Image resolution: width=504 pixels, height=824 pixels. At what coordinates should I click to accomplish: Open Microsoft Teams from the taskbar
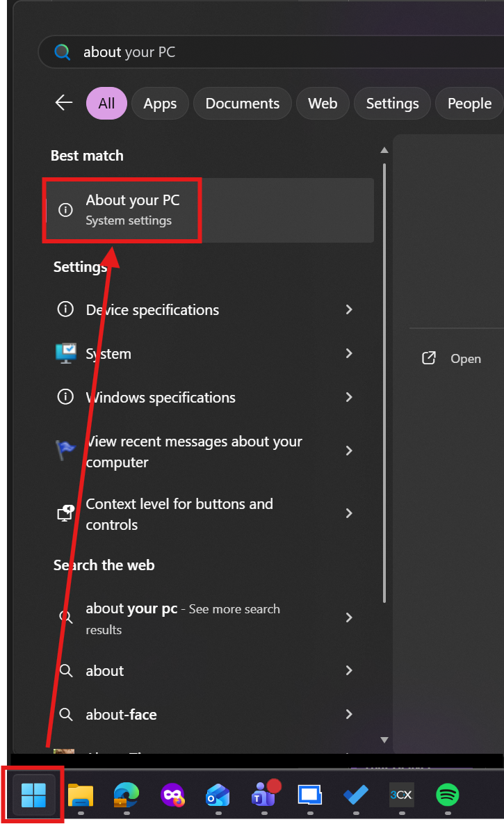pyautogui.click(x=264, y=795)
